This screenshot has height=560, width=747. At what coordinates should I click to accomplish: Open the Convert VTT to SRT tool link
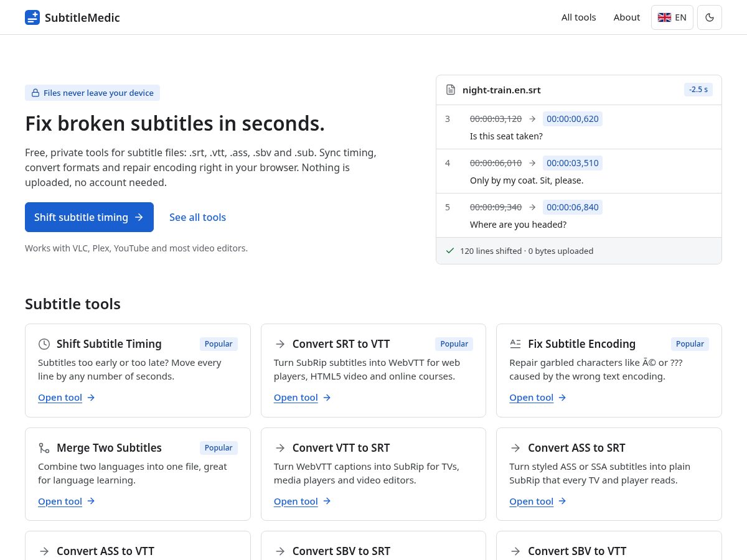303,502
